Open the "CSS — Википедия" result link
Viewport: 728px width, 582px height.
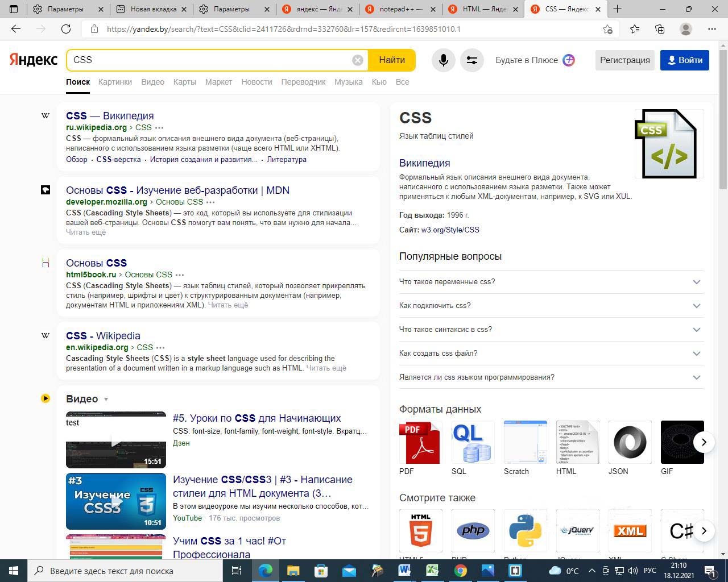pos(110,116)
